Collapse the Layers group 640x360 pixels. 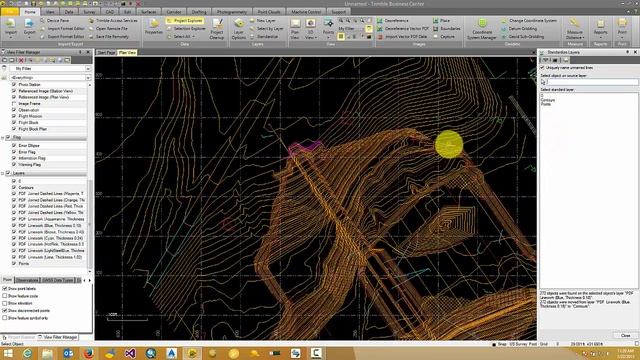pyautogui.click(x=3, y=173)
